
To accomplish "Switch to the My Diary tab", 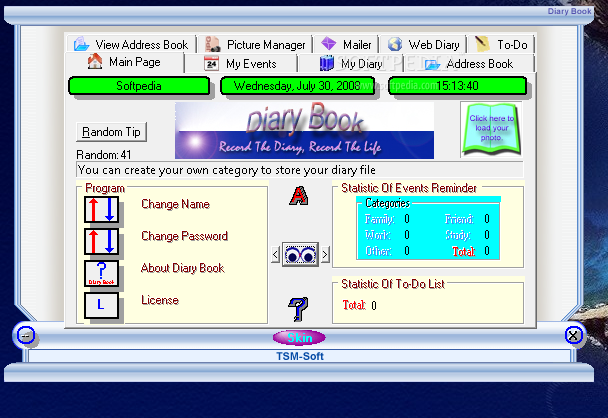I will click(351, 63).
